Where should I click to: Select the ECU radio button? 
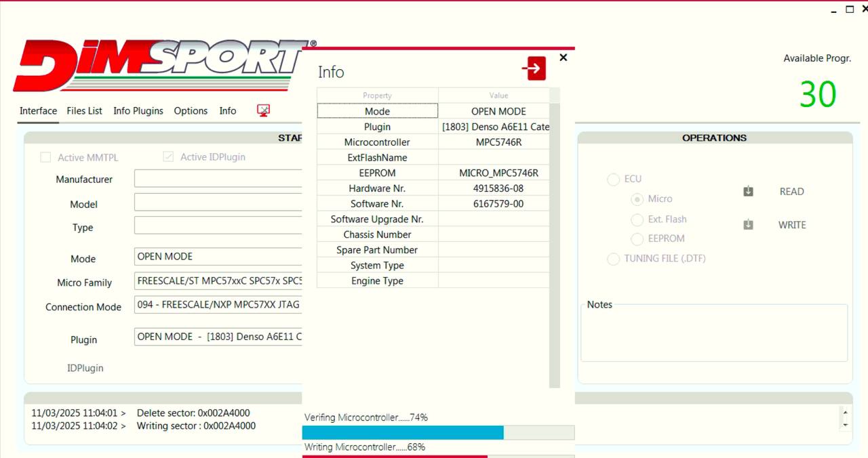coord(613,179)
